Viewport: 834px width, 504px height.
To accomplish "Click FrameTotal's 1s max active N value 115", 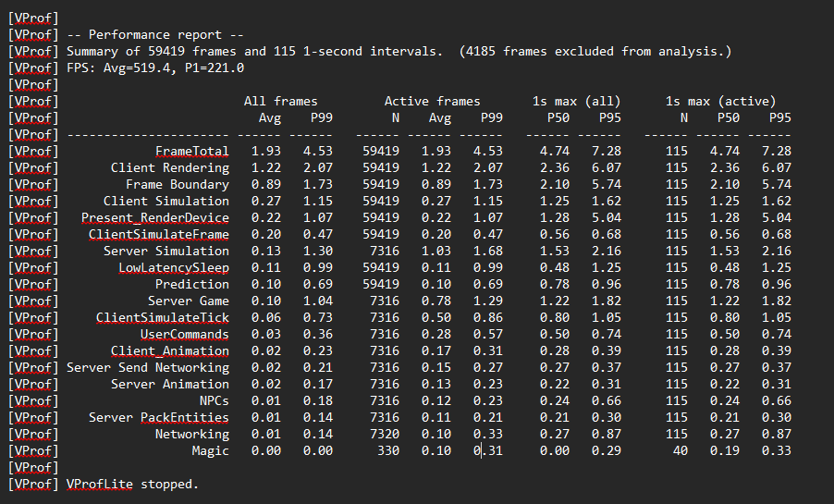I will coord(677,151).
